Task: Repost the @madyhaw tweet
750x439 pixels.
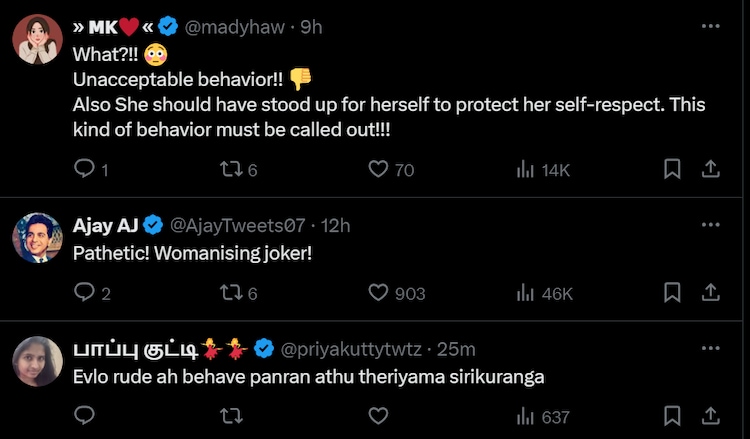Action: (x=230, y=170)
